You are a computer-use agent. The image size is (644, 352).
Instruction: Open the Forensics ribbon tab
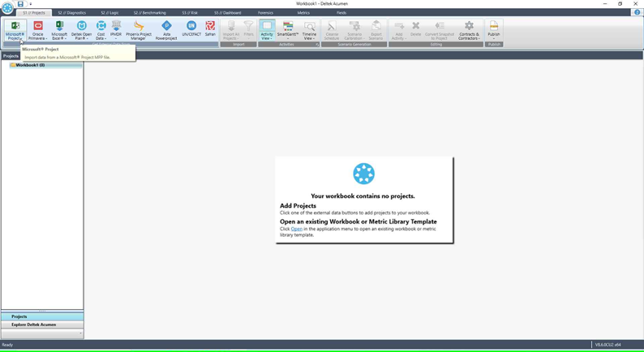click(x=266, y=13)
